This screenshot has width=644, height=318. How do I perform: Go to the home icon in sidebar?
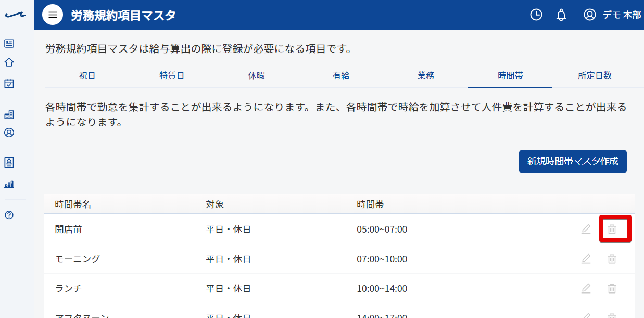[9, 62]
